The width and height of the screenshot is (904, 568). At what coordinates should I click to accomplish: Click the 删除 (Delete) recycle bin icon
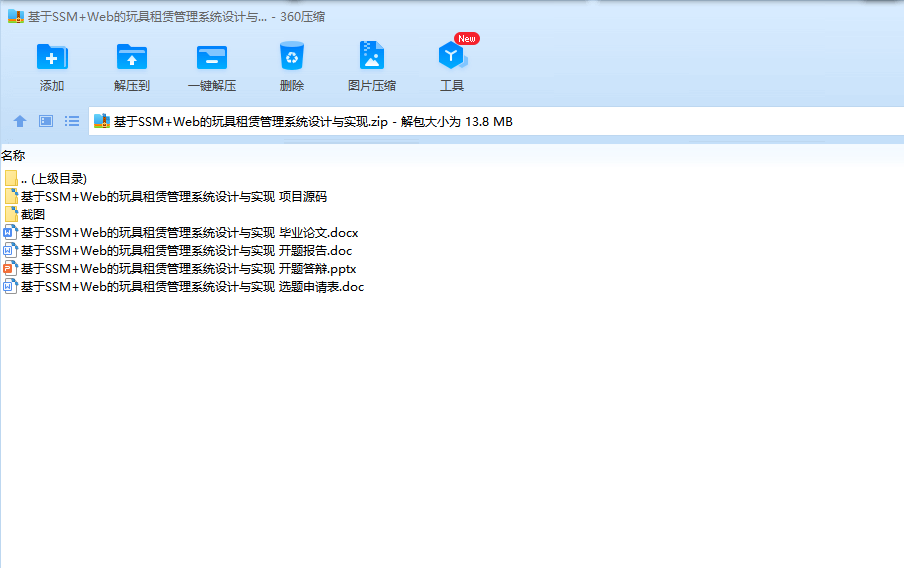292,56
